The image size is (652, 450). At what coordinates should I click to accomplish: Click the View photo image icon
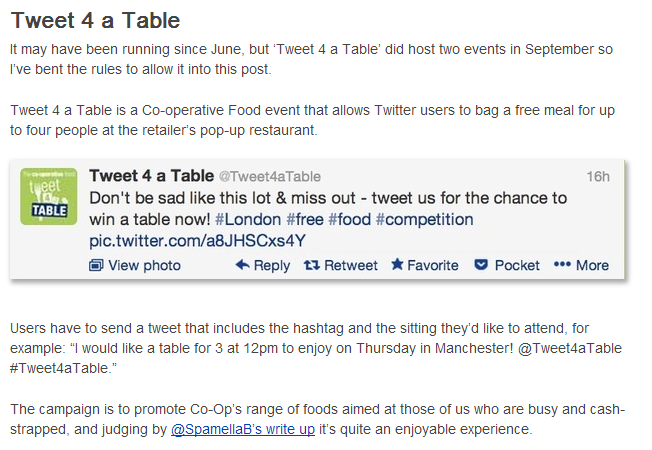[x=96, y=265]
